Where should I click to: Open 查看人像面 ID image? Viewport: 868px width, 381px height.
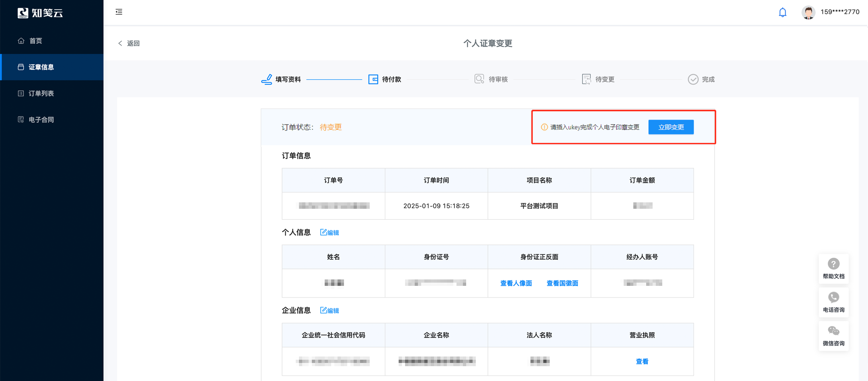coord(516,283)
